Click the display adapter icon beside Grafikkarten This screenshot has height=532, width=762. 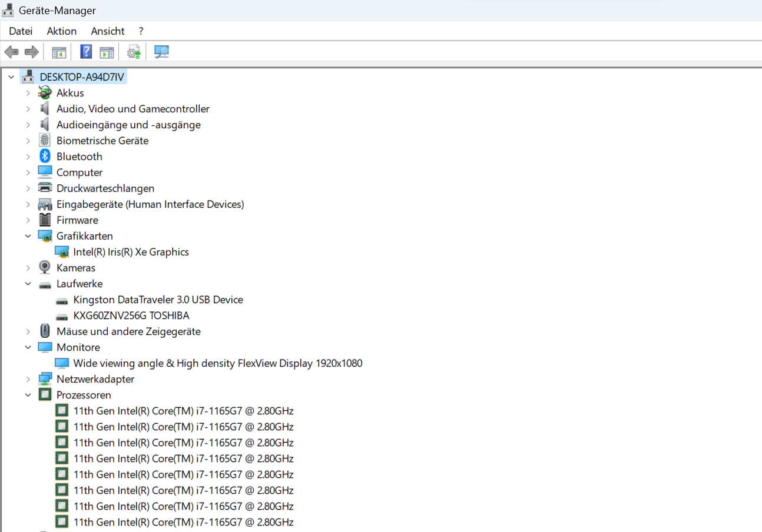tap(45, 235)
